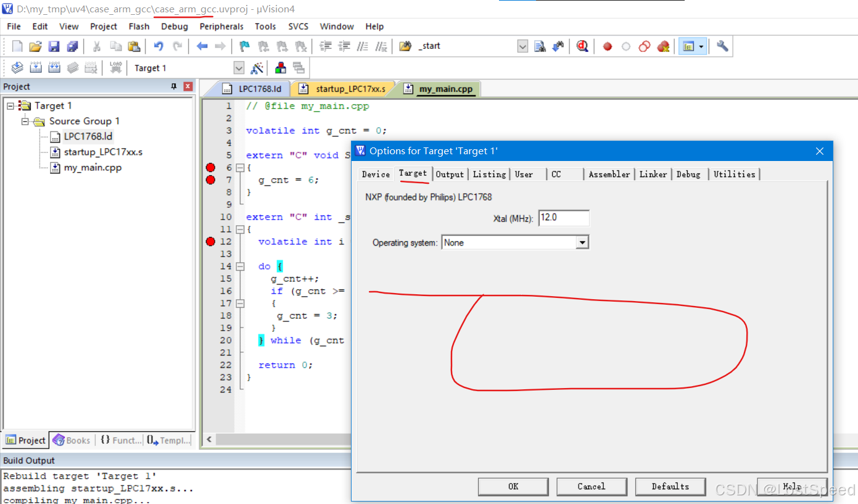Click the Indent selected lines icon
Screen dimensions: 858x504
(325, 46)
